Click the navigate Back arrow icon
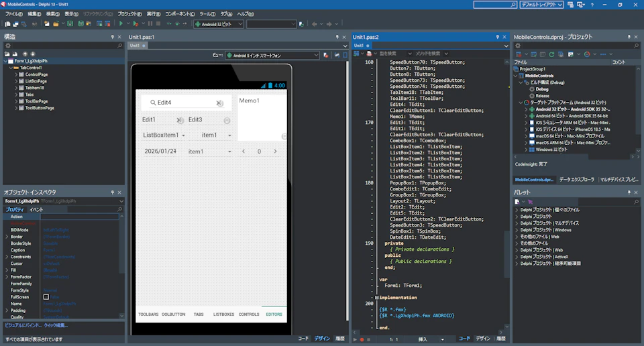 [x=314, y=24]
